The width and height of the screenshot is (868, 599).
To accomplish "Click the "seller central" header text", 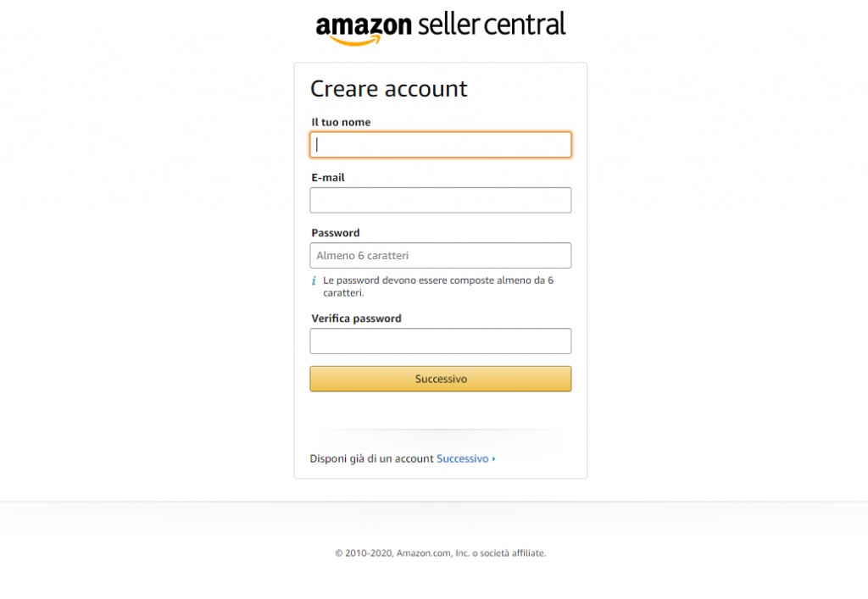I will 492,24.
